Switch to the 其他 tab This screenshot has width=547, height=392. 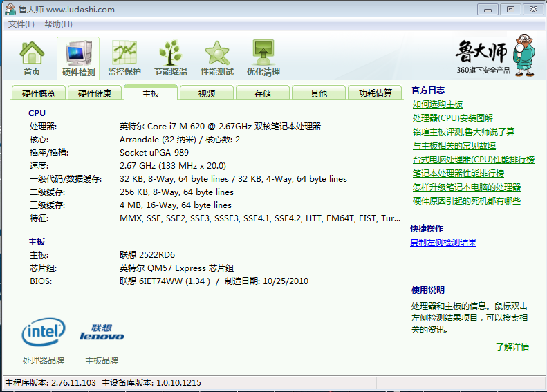click(x=319, y=93)
